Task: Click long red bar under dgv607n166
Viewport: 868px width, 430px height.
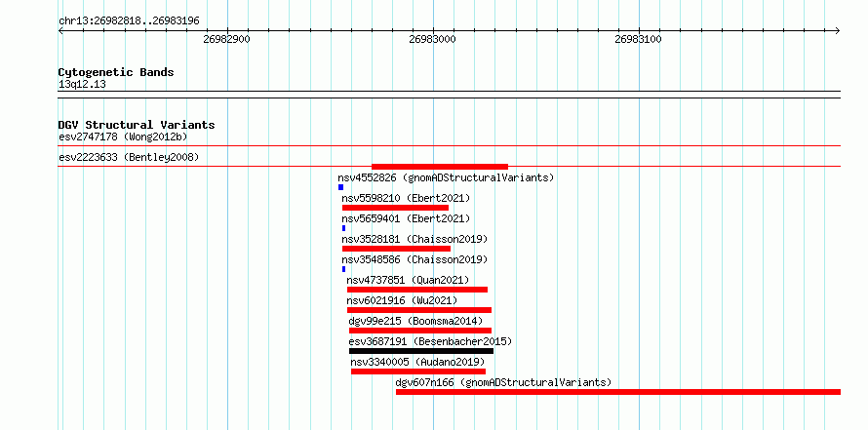Action: pos(618,392)
